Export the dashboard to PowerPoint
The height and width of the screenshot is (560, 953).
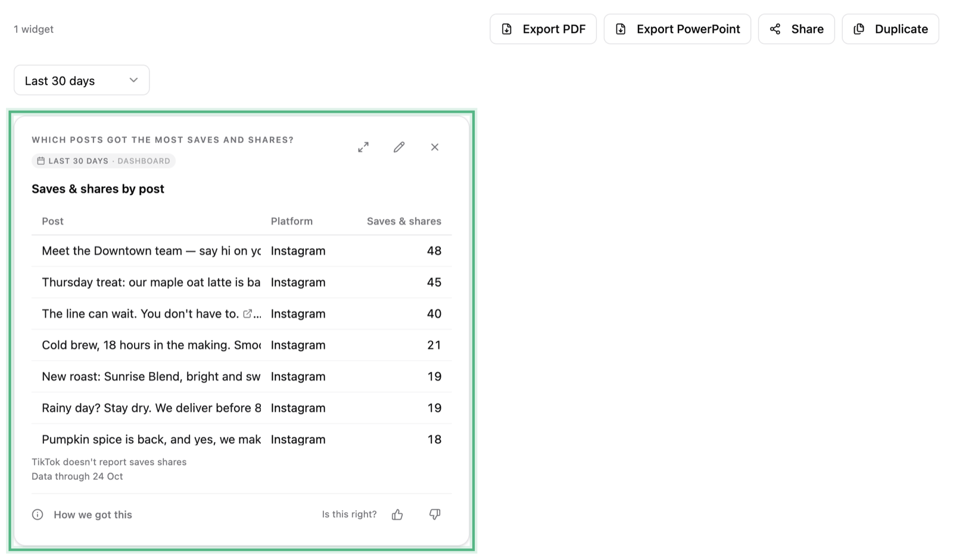pos(677,29)
